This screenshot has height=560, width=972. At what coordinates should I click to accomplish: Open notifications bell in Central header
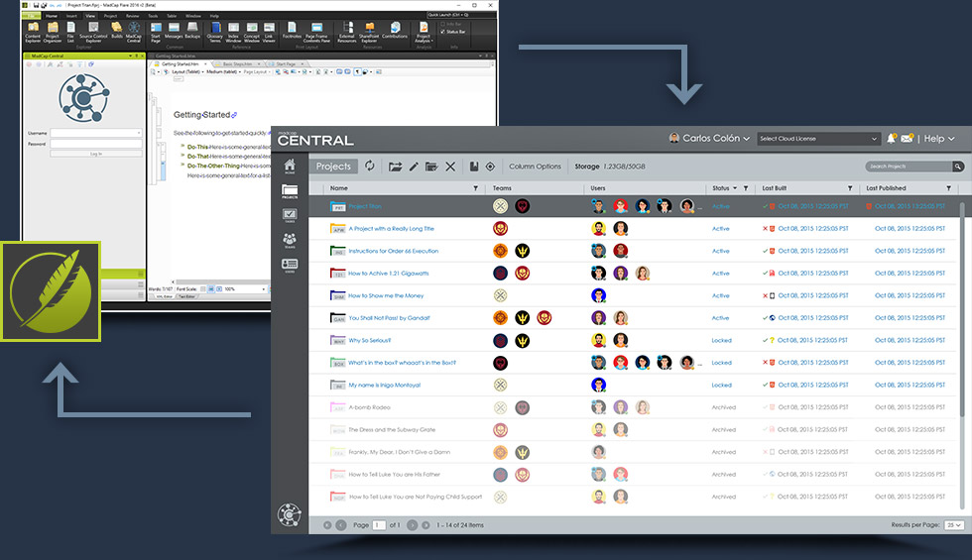click(891, 138)
